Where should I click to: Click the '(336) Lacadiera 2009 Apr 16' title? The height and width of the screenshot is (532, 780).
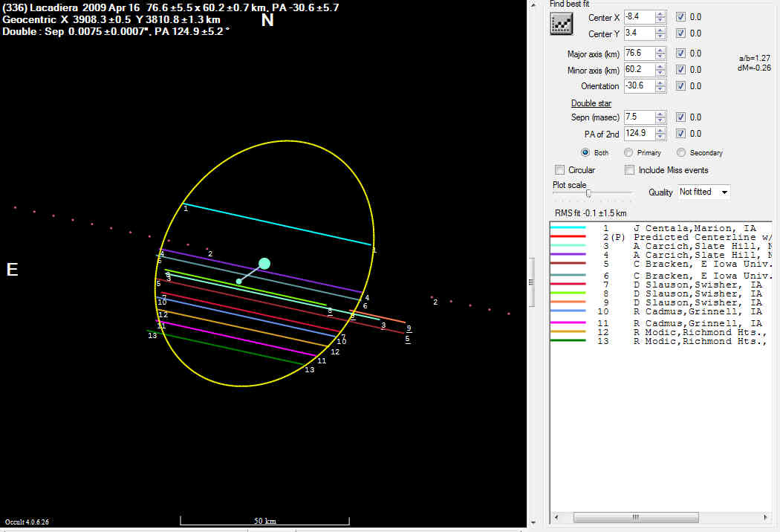[x=71, y=8]
